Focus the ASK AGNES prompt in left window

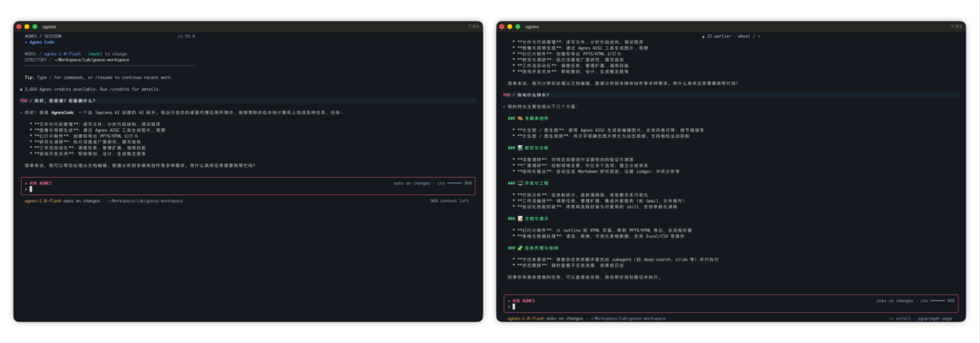coord(248,186)
